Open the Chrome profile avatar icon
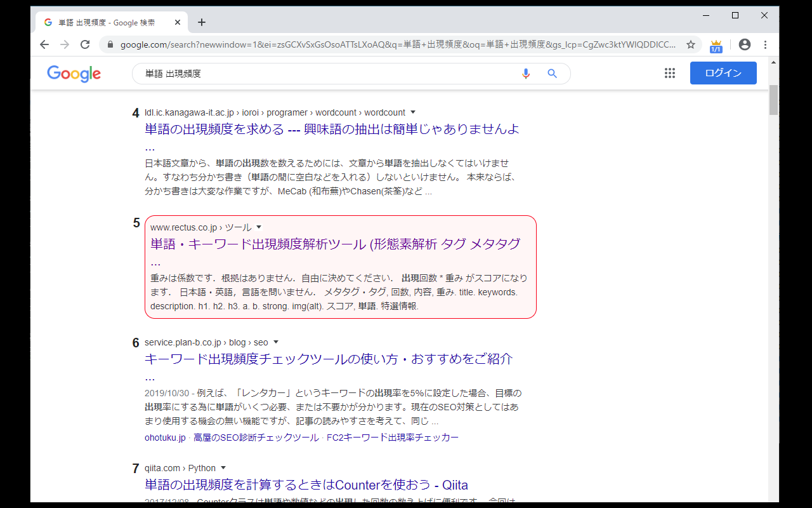This screenshot has width=812, height=508. [745, 44]
